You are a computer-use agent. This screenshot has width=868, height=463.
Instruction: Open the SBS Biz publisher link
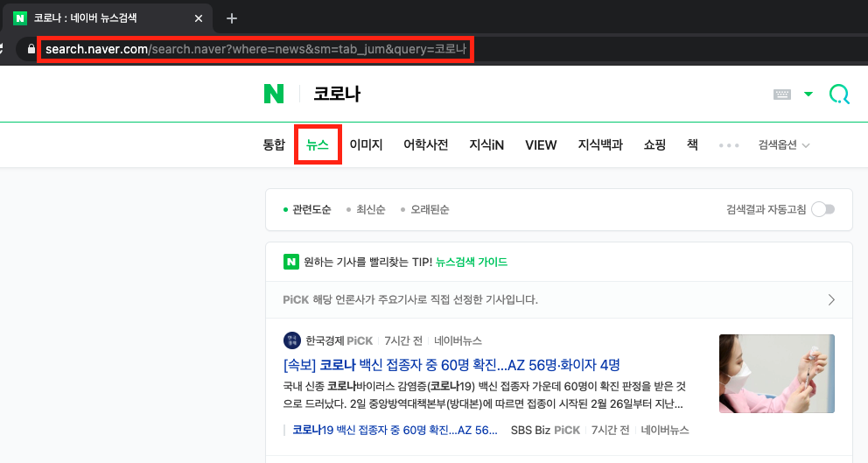tap(530, 430)
